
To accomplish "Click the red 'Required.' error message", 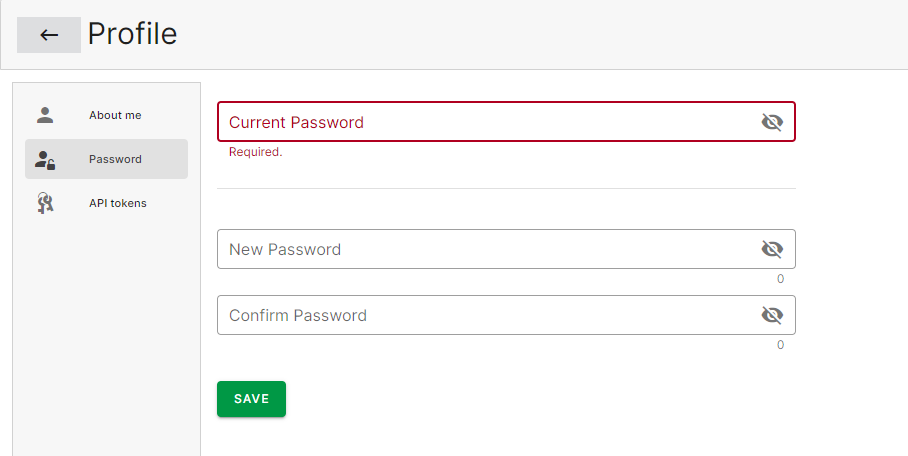I will 256,152.
